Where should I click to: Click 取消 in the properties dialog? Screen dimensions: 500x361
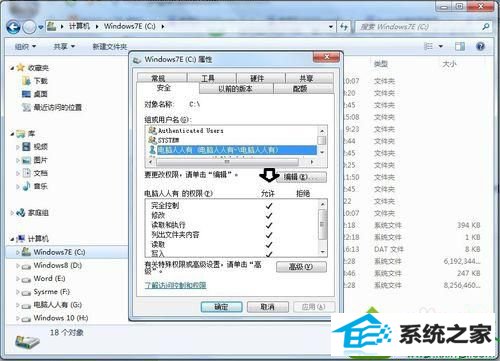pos(267,307)
